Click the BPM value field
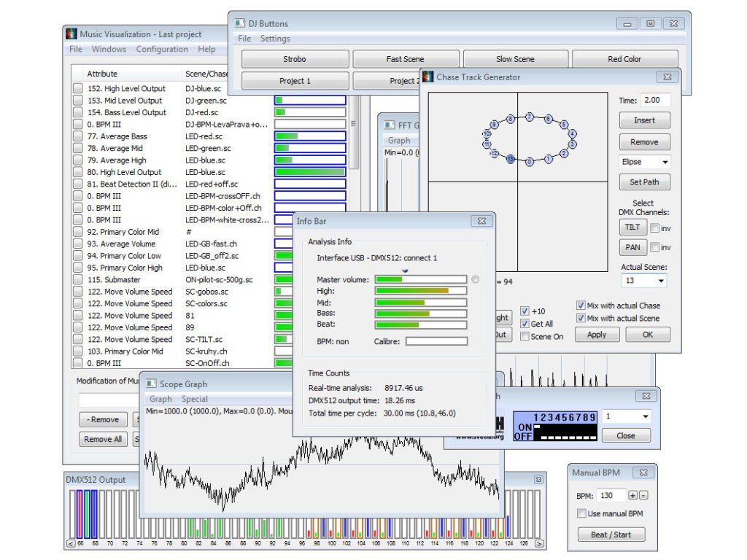 click(611, 495)
